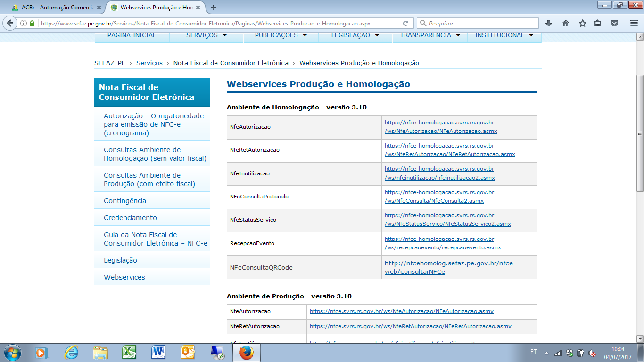Expand the PUBLICAÇÕES dropdown menu
Image resolution: width=644 pixels, height=362 pixels.
(281, 35)
